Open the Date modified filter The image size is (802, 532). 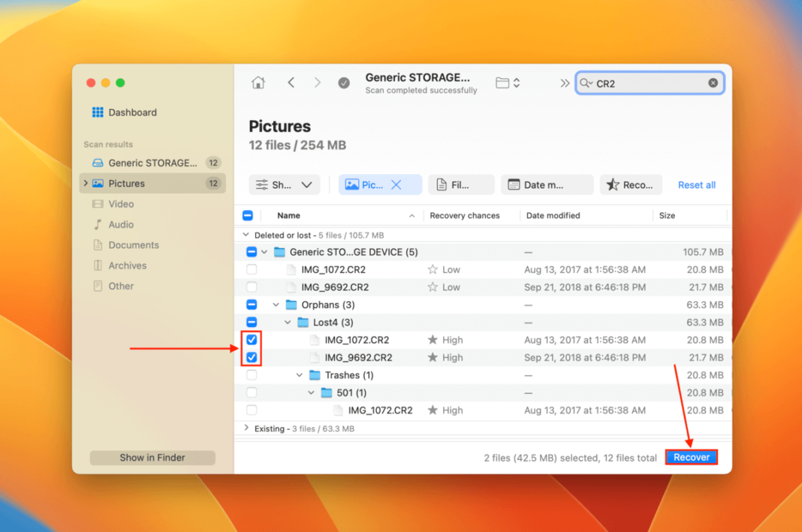pyautogui.click(x=546, y=185)
